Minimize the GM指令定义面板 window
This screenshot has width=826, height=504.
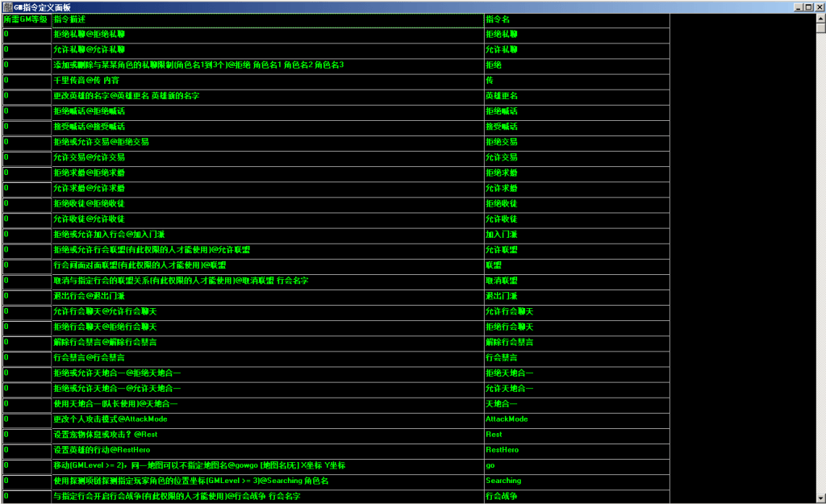(x=798, y=6)
